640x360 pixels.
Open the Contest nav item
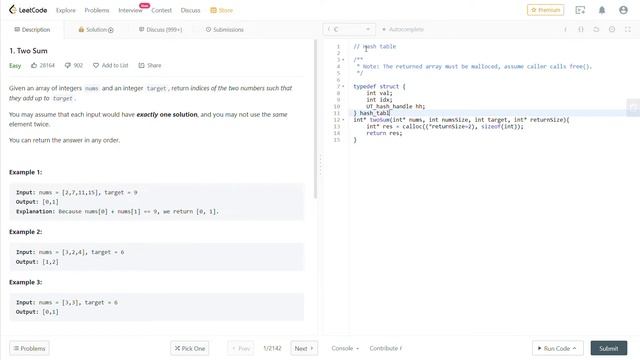point(161,10)
